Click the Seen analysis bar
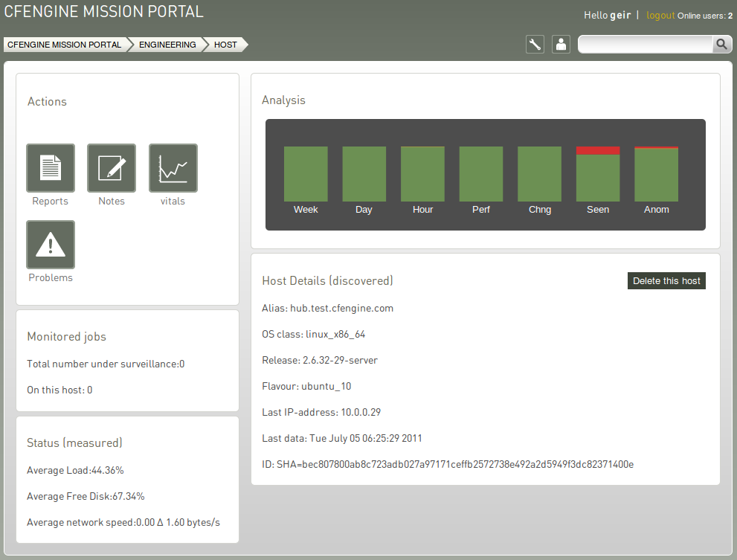737x560 pixels. [598, 174]
